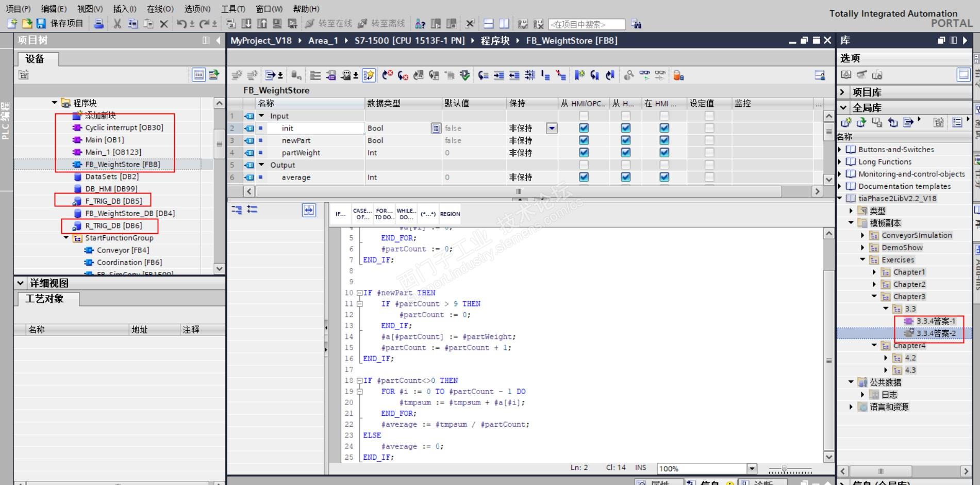
Task: Click the delete X icon in toolbar
Action: click(164, 24)
